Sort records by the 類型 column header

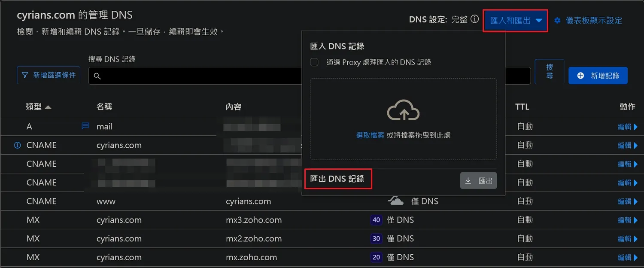tap(38, 107)
